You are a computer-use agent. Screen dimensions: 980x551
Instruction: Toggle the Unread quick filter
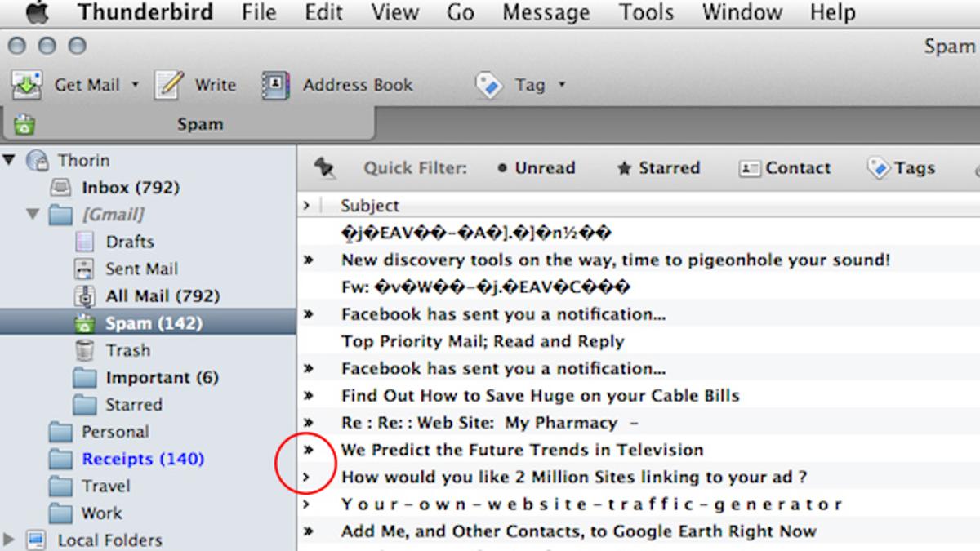pos(537,168)
